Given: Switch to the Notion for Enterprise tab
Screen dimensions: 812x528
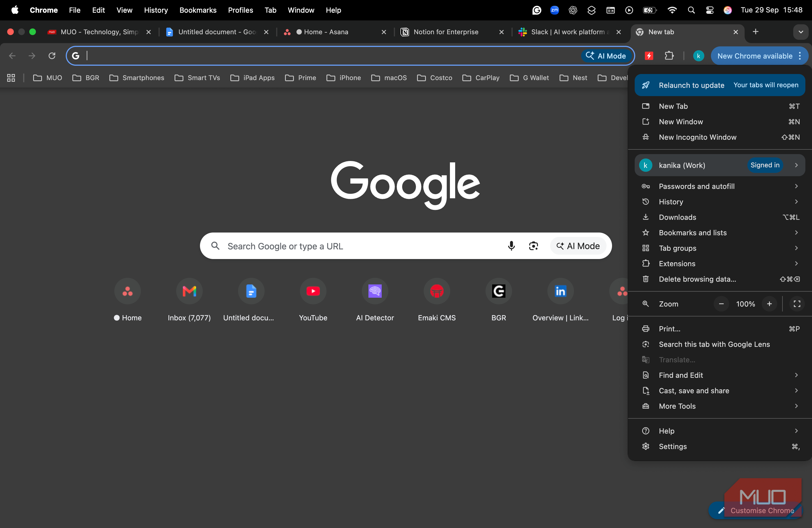Looking at the screenshot, I should pyautogui.click(x=452, y=32).
